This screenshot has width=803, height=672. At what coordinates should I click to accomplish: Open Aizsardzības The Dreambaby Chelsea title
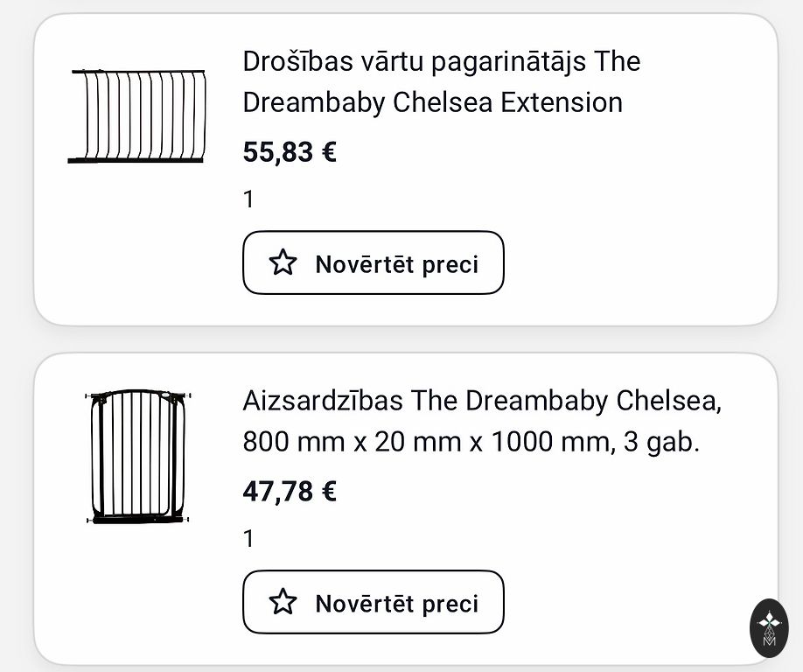pyautogui.click(x=481, y=421)
